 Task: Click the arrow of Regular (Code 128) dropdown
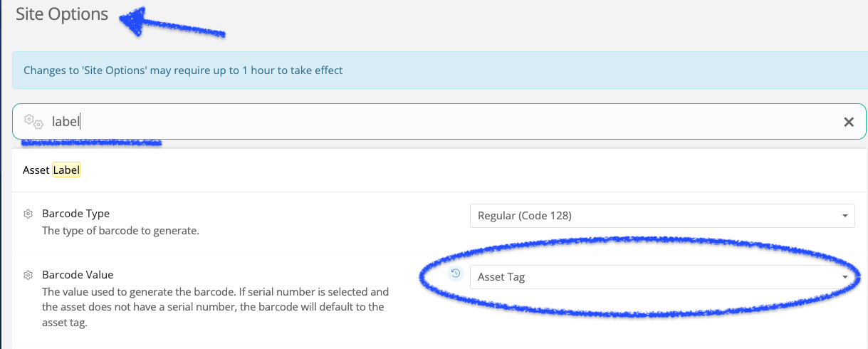(x=845, y=216)
